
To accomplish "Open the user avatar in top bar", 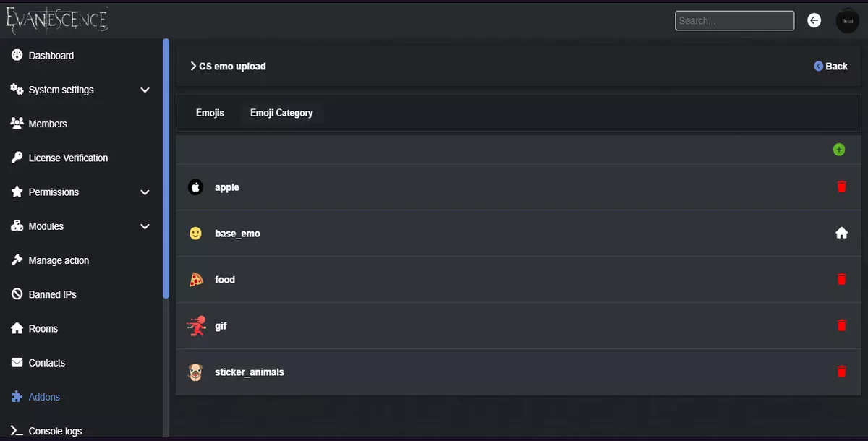I will [848, 21].
